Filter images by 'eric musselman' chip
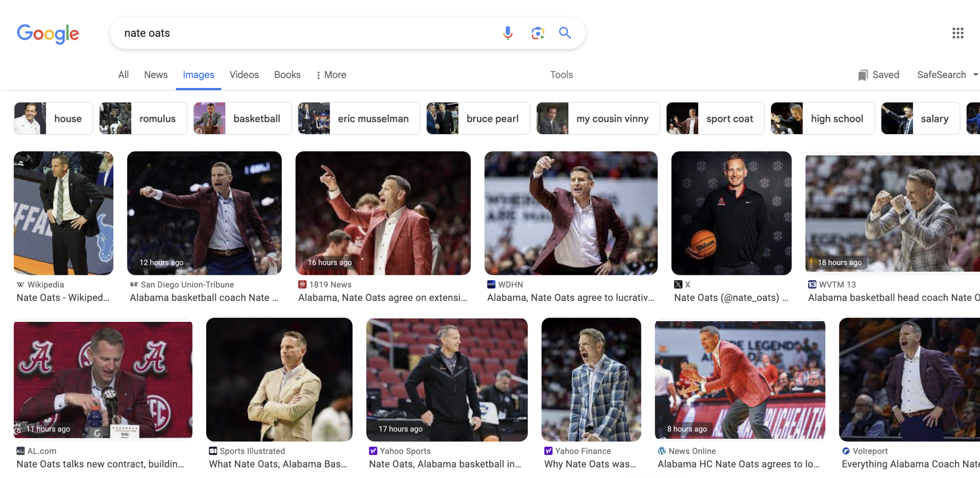980x478 pixels. point(359,118)
